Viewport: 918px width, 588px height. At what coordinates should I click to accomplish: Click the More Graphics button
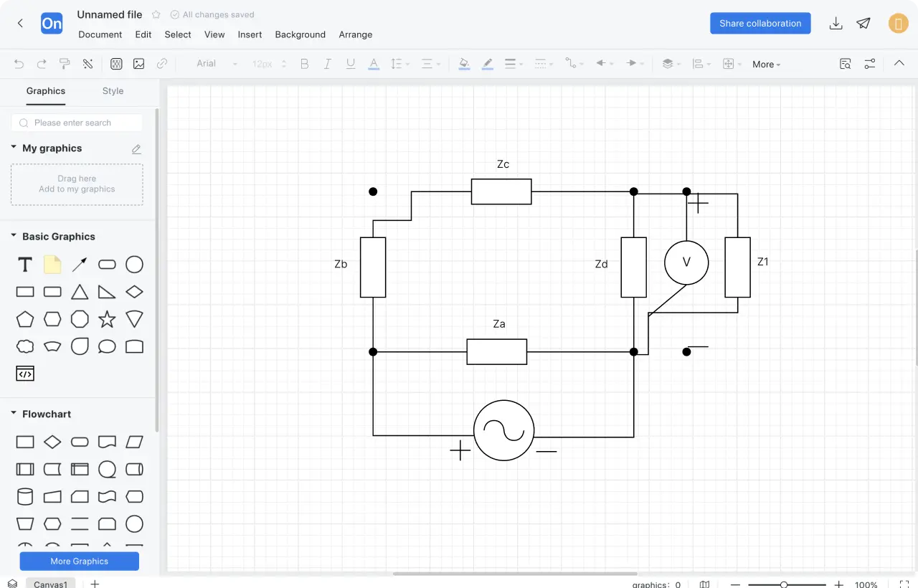pos(80,561)
